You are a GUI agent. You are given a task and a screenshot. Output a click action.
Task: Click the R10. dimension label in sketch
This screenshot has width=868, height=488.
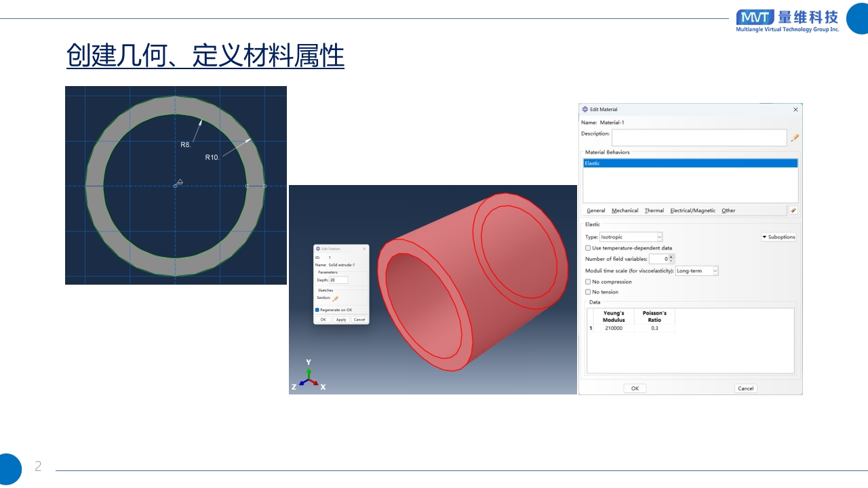[212, 157]
